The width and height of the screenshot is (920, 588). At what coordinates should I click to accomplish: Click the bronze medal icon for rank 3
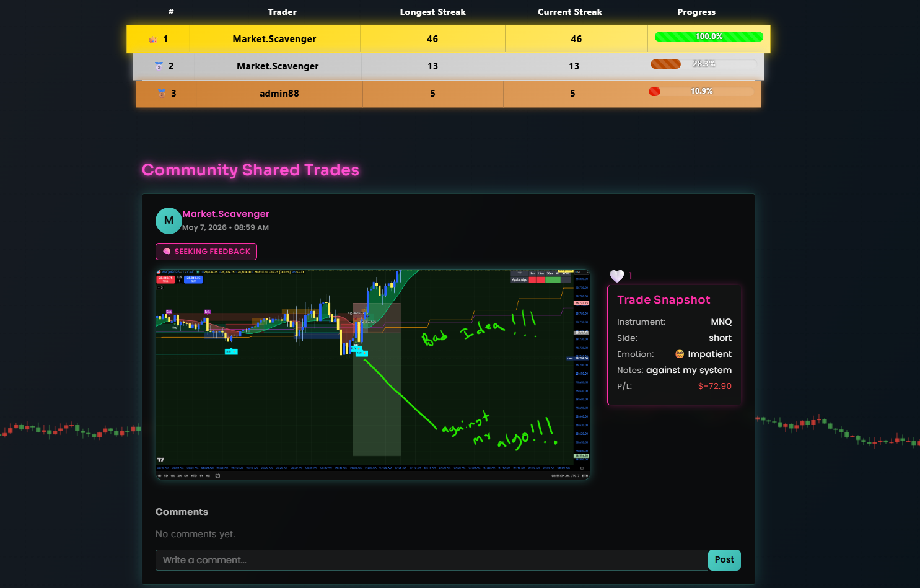(162, 93)
